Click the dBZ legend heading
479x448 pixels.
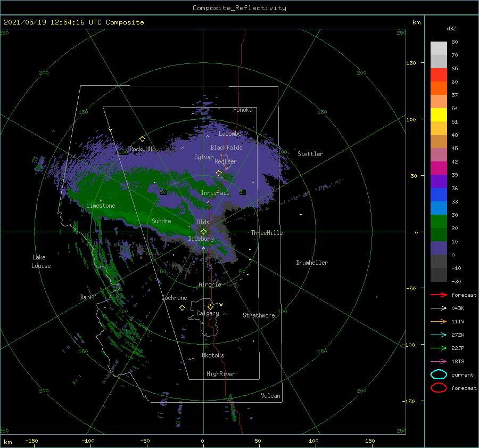(x=451, y=28)
